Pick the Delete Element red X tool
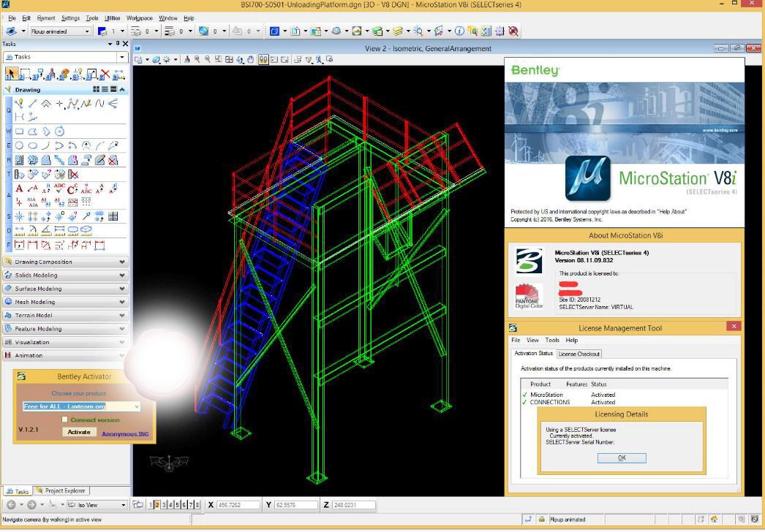The image size is (765, 532). coord(105,74)
